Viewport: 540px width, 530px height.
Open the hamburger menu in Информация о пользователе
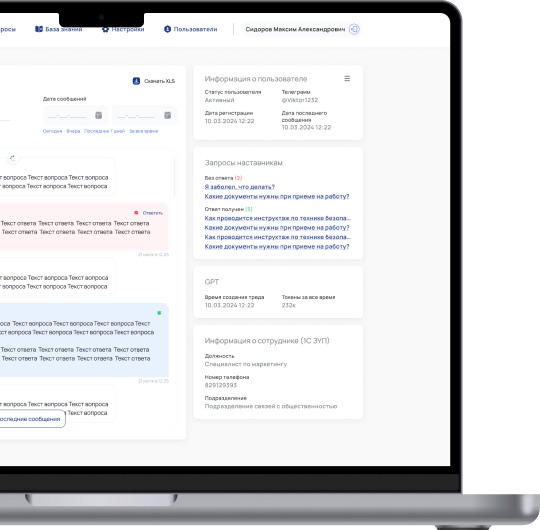(x=347, y=79)
